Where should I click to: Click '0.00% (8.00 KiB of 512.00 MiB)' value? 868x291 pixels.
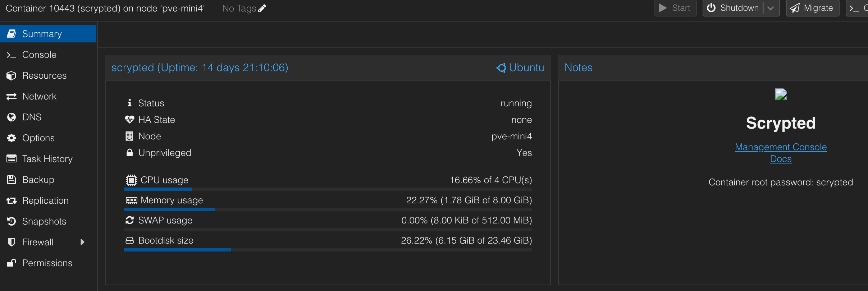point(467,220)
